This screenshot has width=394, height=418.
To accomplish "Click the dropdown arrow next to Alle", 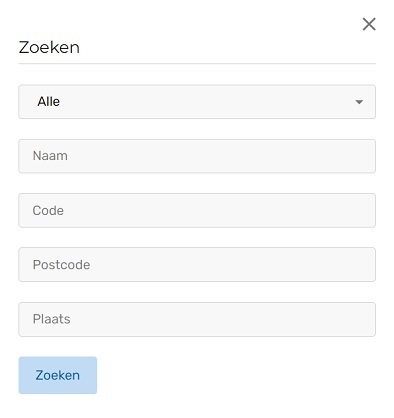I will point(359,102).
